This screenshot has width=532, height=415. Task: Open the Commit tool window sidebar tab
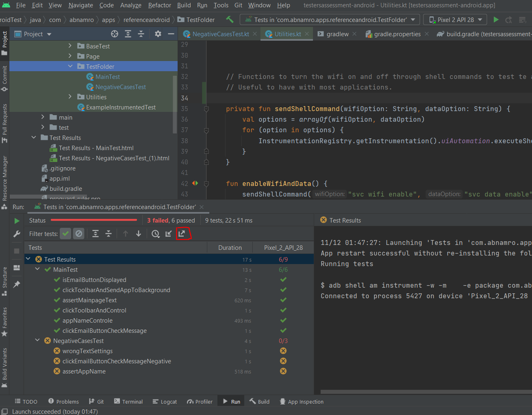(4, 79)
